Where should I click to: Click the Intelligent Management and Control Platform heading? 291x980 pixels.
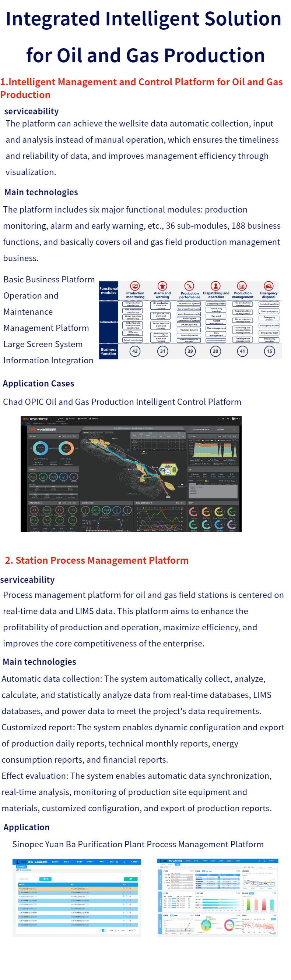pyautogui.click(x=142, y=88)
